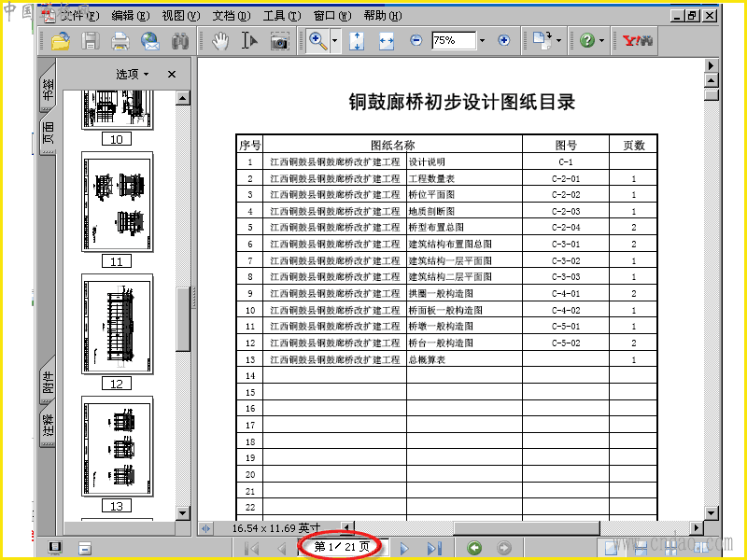Click horizontal scroll left arrow

coord(346,527)
